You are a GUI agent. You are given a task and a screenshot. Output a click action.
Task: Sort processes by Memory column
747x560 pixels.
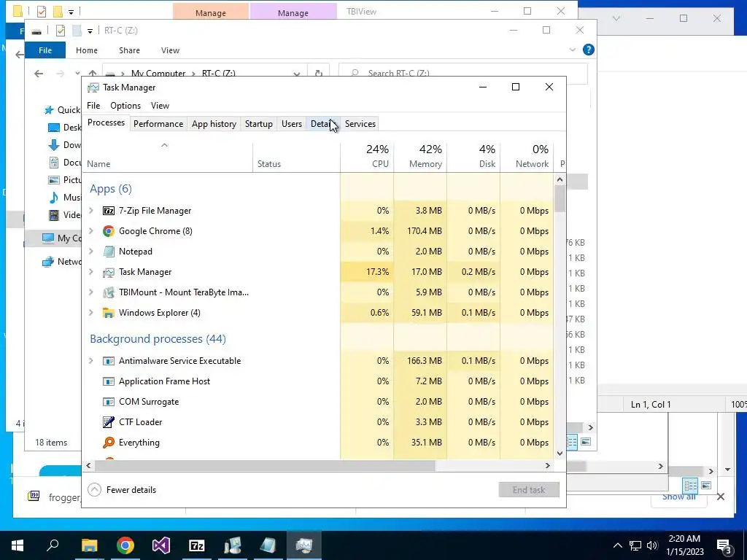click(421, 156)
